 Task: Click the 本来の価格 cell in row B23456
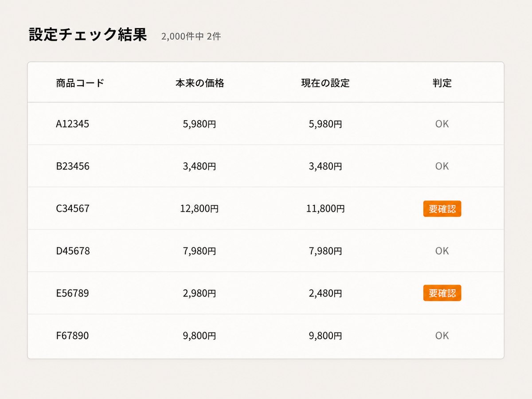(x=199, y=166)
